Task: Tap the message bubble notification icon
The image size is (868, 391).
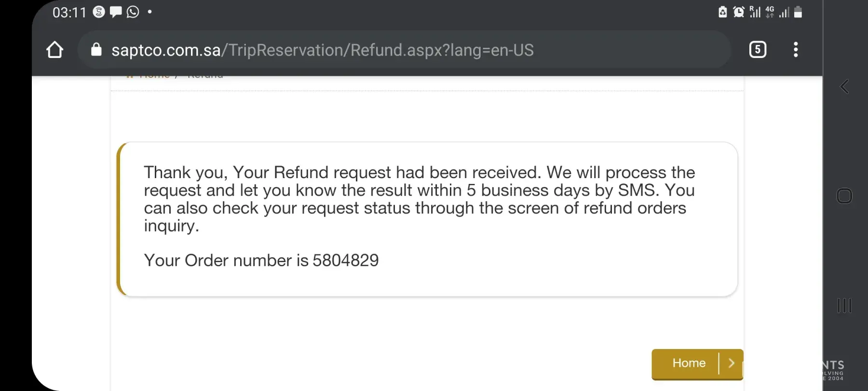Action: (x=116, y=12)
